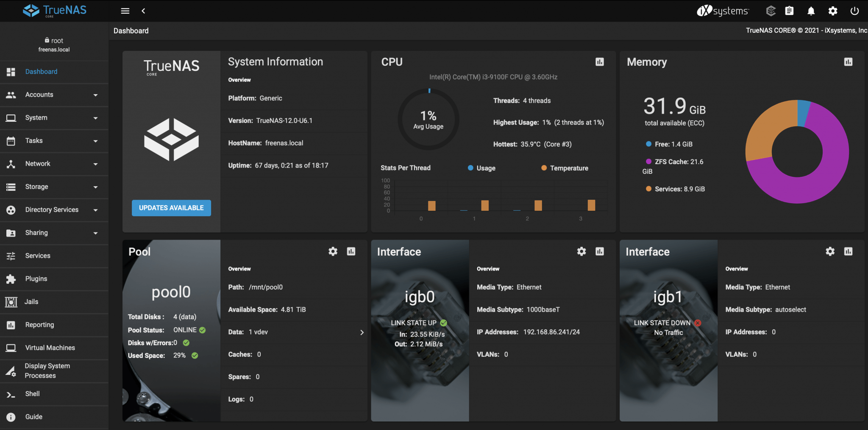
Task: Click the Available Space 4.81 TiB value
Action: tap(293, 310)
